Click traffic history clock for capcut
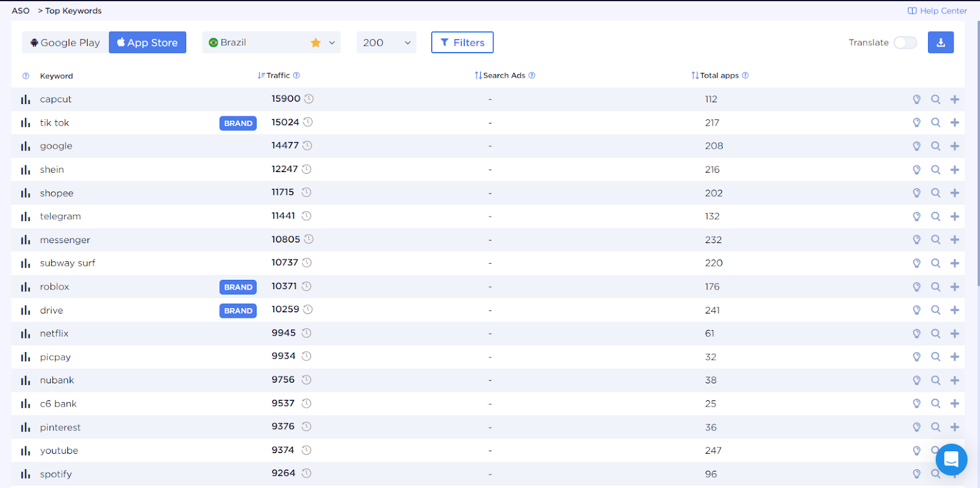 tap(309, 99)
